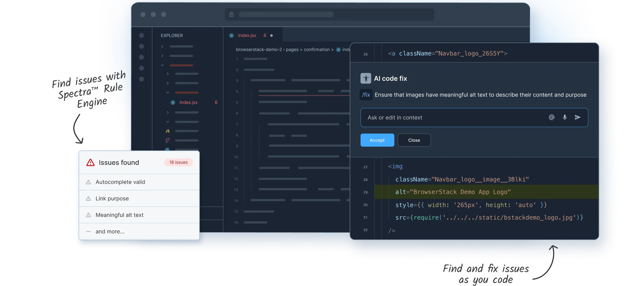
Task: Click the top activity bar icon
Action: click(x=141, y=35)
